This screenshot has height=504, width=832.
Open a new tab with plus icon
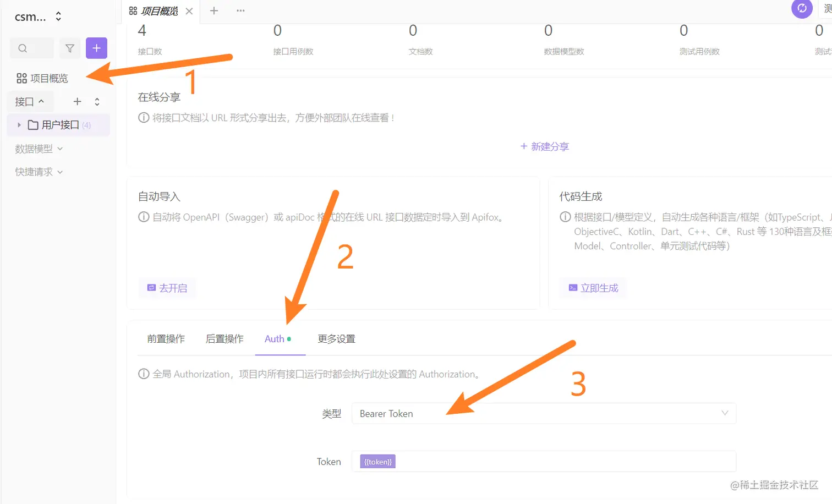pos(214,10)
